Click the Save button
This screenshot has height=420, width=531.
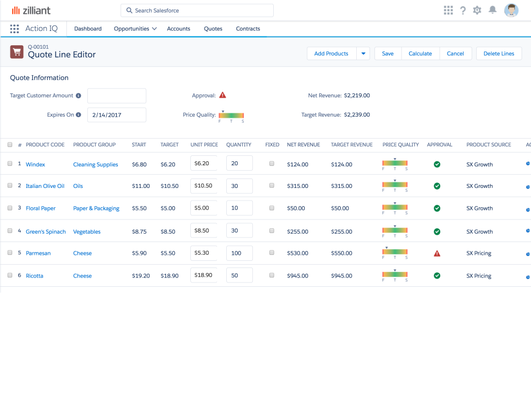(387, 53)
